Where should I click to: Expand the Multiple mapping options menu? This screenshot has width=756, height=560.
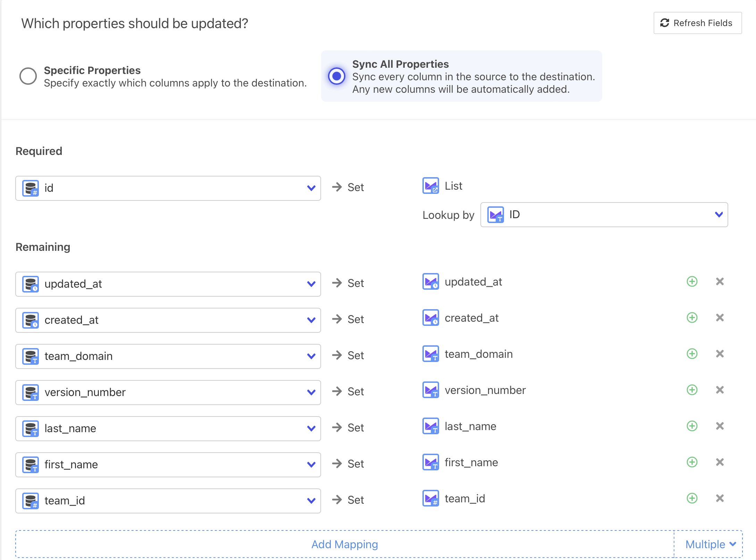pos(710,544)
